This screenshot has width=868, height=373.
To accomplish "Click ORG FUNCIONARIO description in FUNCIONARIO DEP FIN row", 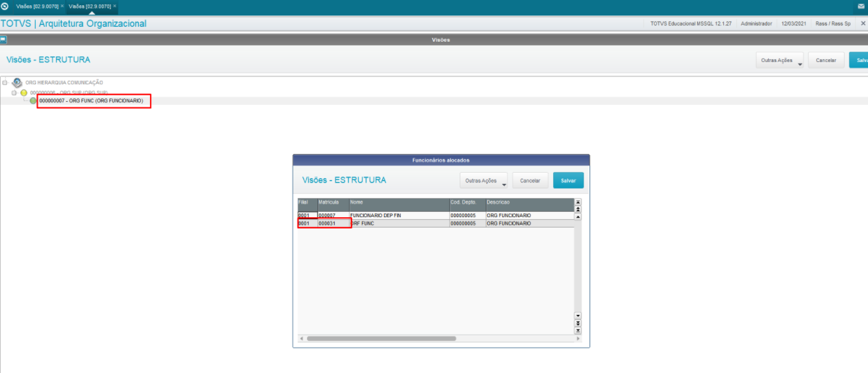I will click(530, 215).
